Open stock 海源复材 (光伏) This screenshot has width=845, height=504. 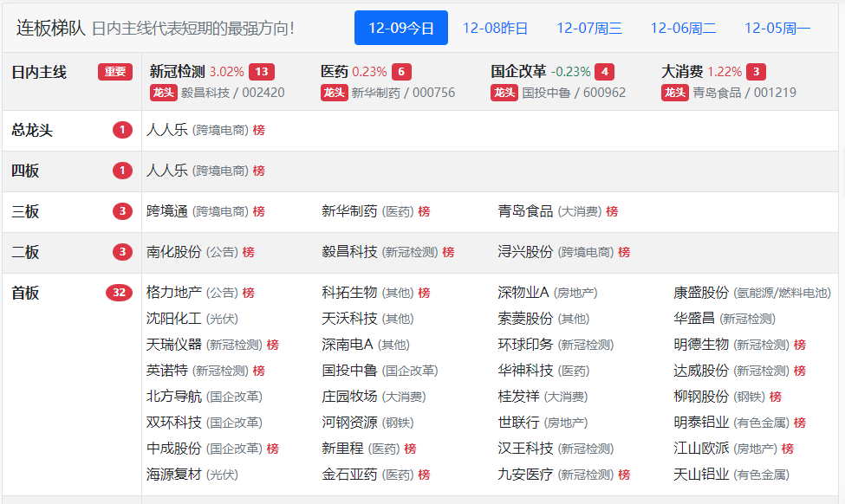click(173, 474)
